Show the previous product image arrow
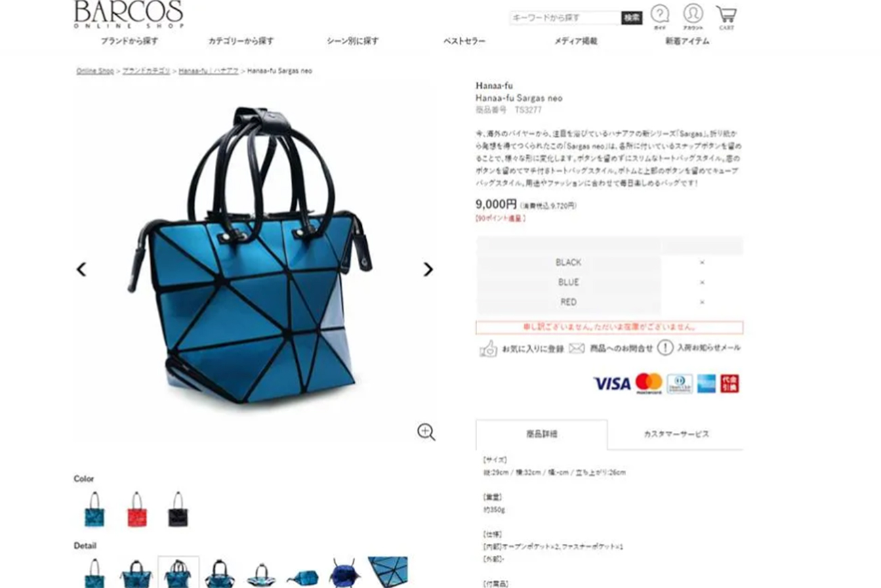Image resolution: width=881 pixels, height=588 pixels. point(81,270)
